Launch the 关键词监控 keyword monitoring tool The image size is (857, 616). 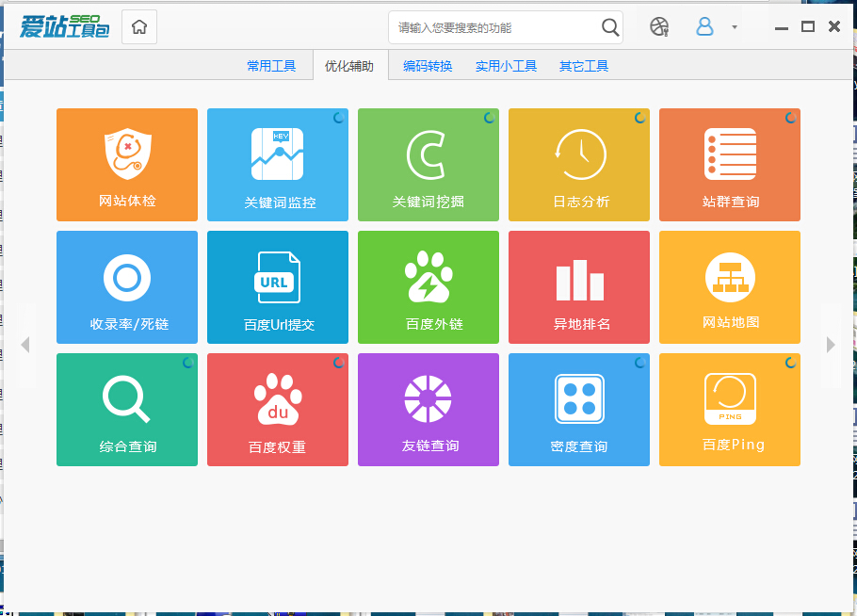coord(278,165)
